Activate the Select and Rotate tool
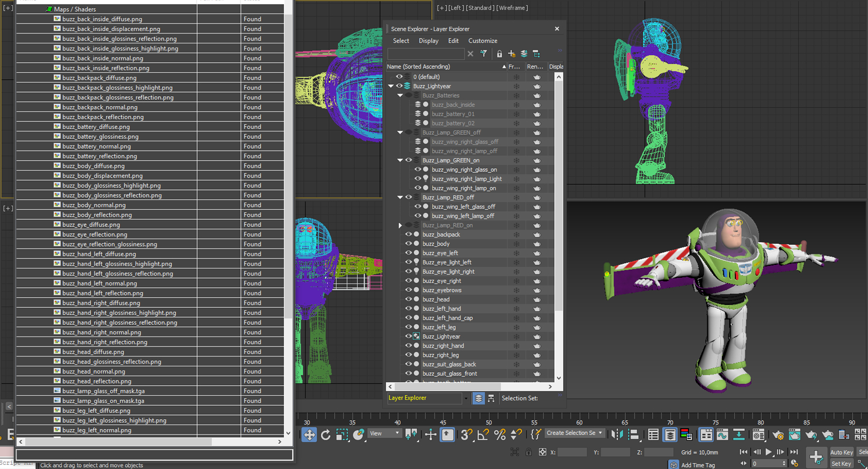Screen dimensions: 868x469 click(x=327, y=434)
